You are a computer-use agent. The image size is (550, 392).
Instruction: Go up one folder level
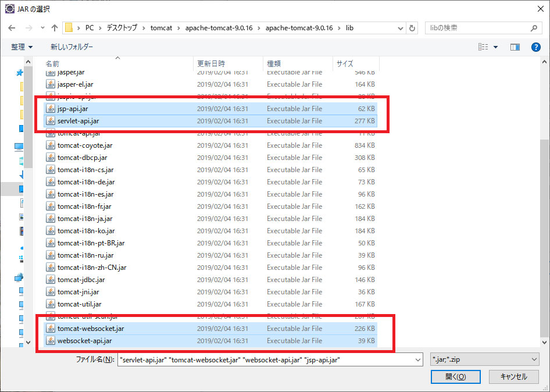click(55, 28)
